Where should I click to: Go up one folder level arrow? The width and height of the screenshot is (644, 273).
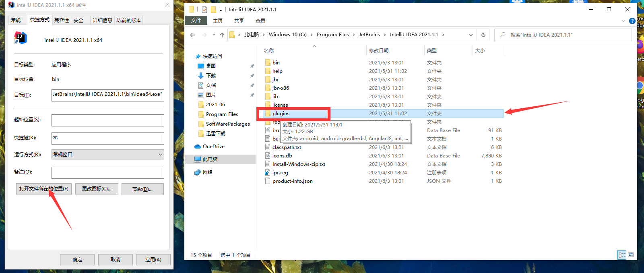coord(222,35)
